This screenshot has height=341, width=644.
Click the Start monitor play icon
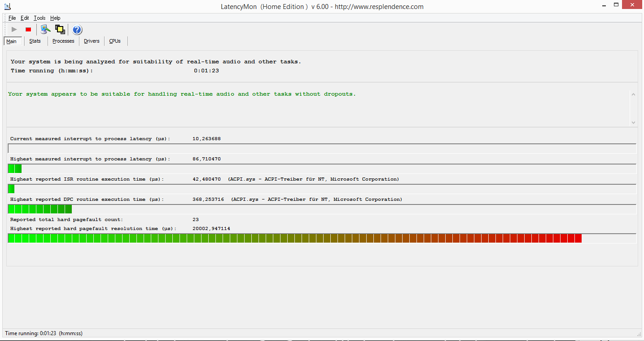coord(14,30)
